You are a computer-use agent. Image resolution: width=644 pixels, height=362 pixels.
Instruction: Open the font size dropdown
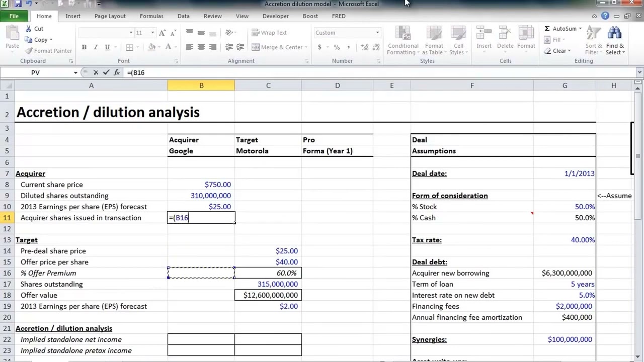pos(152,33)
